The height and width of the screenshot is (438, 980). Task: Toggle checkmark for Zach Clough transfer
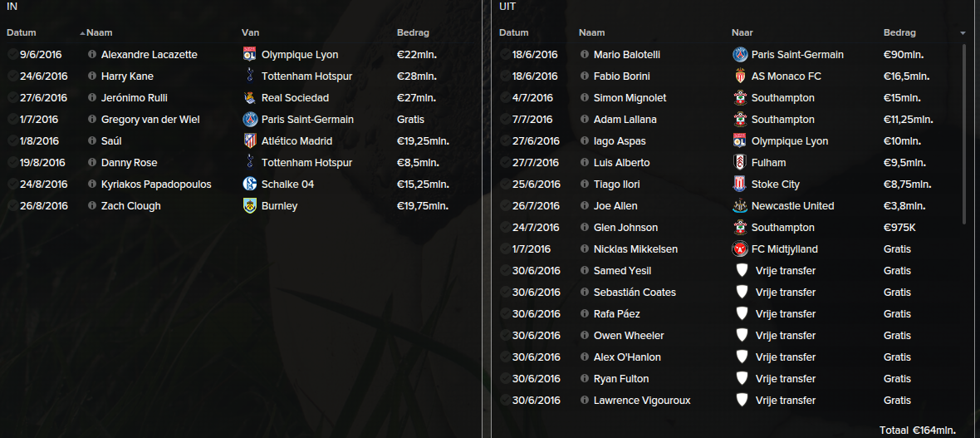(12, 206)
